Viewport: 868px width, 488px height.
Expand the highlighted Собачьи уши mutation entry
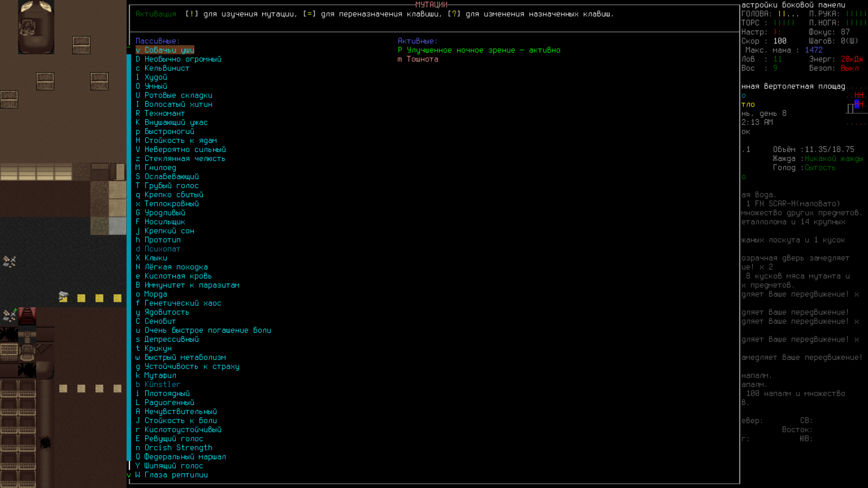tap(165, 50)
